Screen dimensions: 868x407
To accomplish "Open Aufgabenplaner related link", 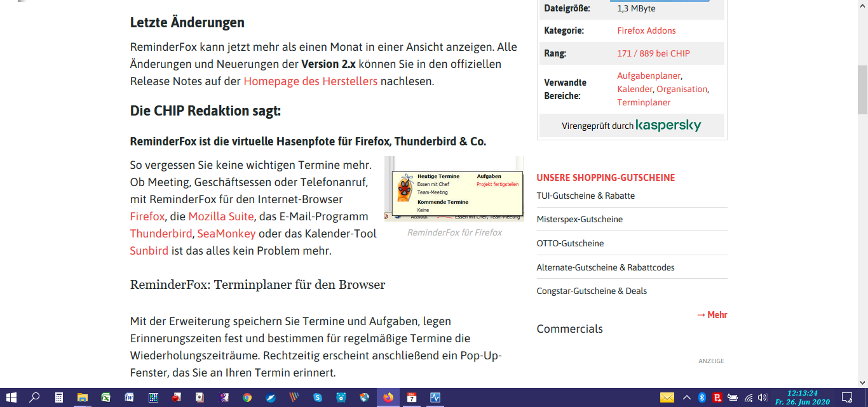I will pyautogui.click(x=649, y=76).
